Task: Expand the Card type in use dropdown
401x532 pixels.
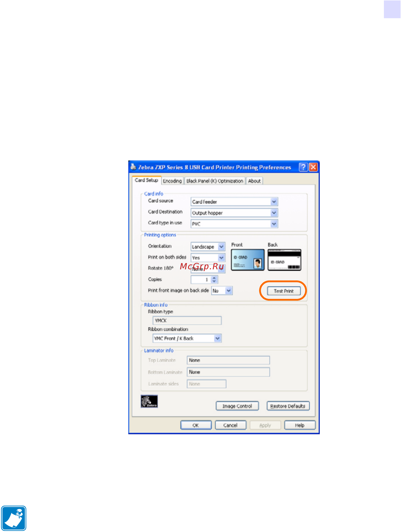Action: tap(274, 224)
